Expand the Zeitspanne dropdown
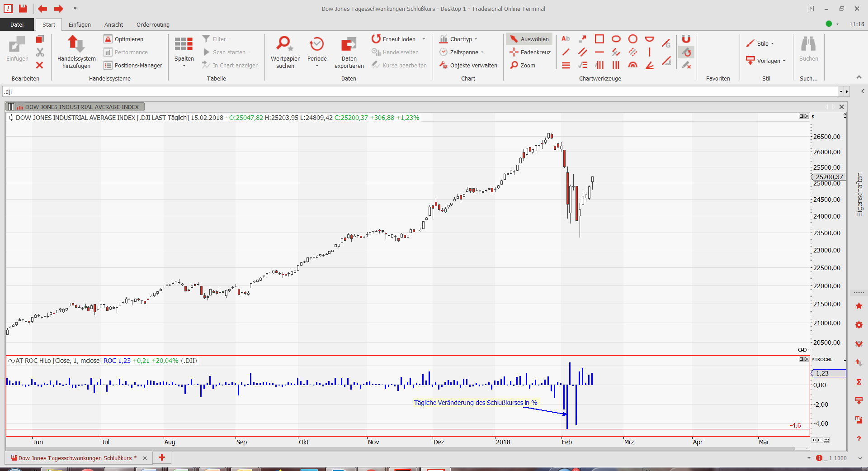The width and height of the screenshot is (868, 471). pos(462,52)
